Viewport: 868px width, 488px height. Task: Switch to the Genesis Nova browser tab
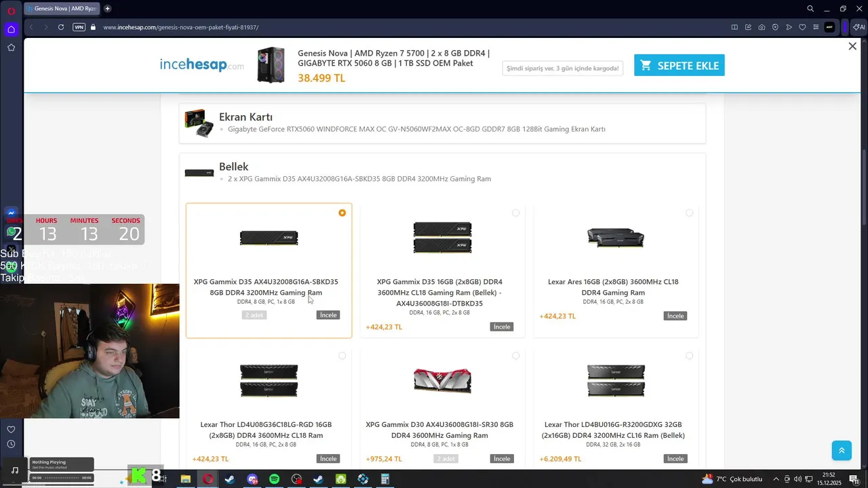(62, 9)
